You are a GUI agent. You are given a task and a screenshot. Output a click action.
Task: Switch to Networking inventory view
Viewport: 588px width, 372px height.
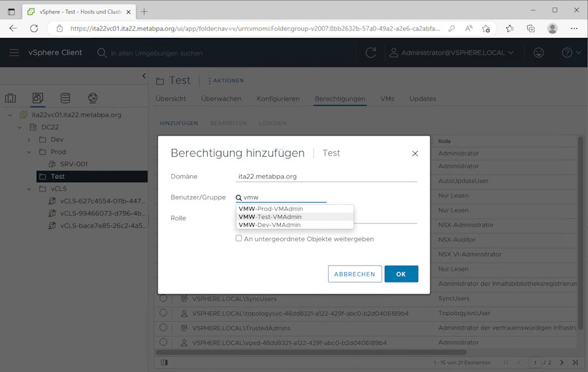(x=93, y=98)
